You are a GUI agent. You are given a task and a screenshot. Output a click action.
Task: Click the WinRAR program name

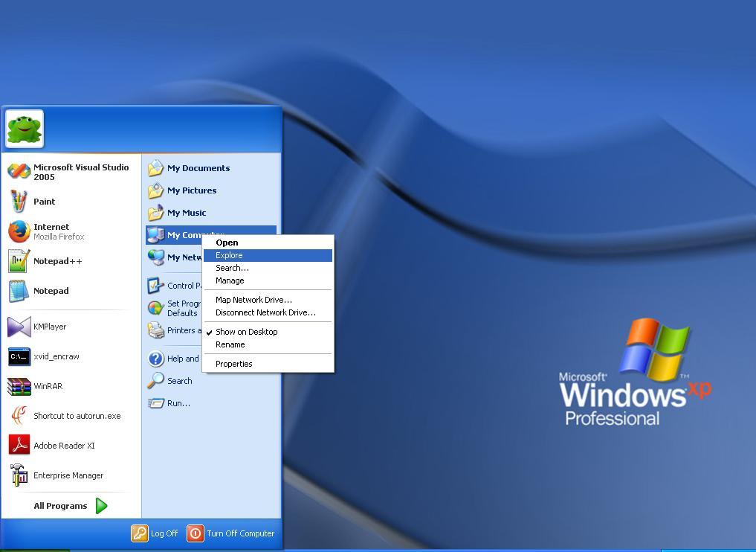click(48, 386)
